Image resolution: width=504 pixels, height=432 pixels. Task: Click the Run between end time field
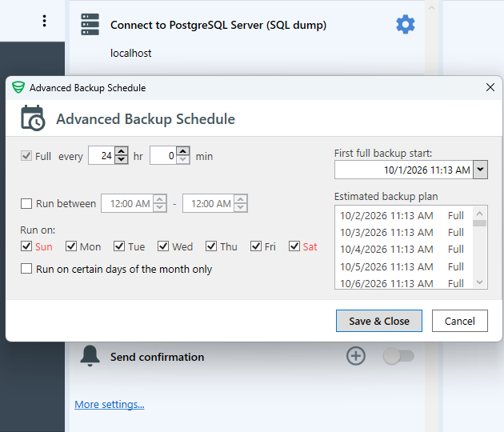point(209,203)
